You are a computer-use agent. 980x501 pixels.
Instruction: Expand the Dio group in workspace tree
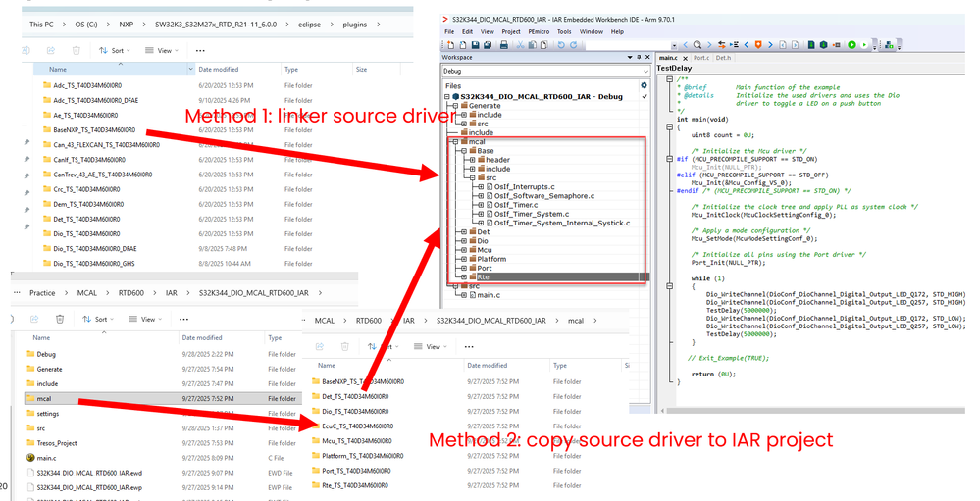pos(463,240)
